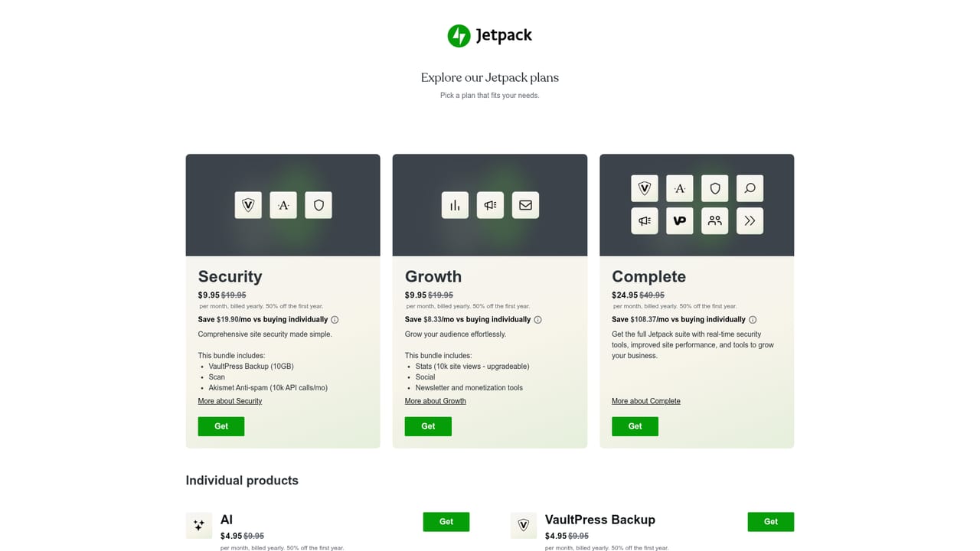Click 'Explore our Jetpack plans' heading

[490, 77]
